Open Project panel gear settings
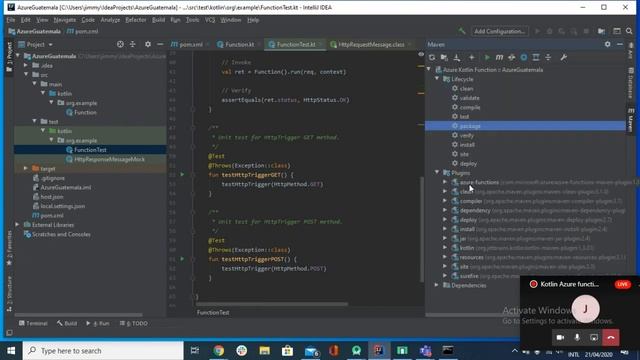 (x=148, y=44)
